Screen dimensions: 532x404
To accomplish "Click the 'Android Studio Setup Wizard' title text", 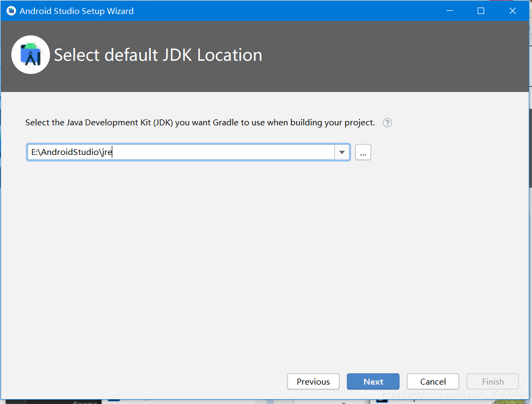I will (x=77, y=11).
